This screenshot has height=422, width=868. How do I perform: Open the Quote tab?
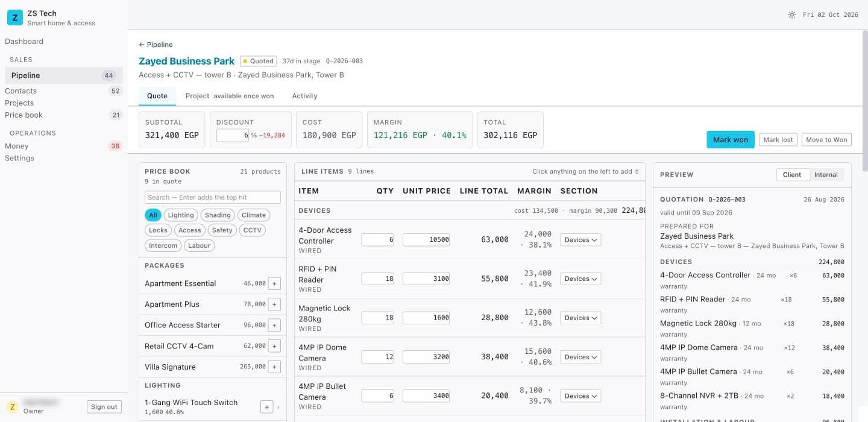(157, 96)
